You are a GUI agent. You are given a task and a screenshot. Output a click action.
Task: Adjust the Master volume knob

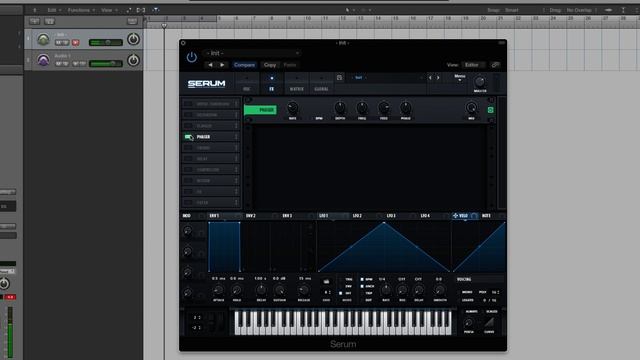coord(480,82)
